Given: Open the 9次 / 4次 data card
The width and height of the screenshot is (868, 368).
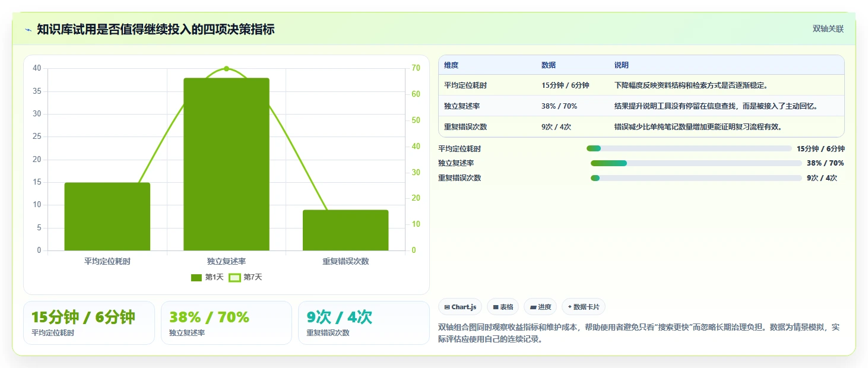Looking at the screenshot, I should [x=363, y=323].
